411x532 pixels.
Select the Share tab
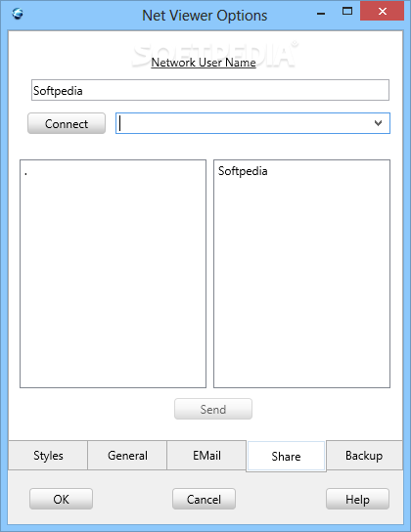pos(286,457)
